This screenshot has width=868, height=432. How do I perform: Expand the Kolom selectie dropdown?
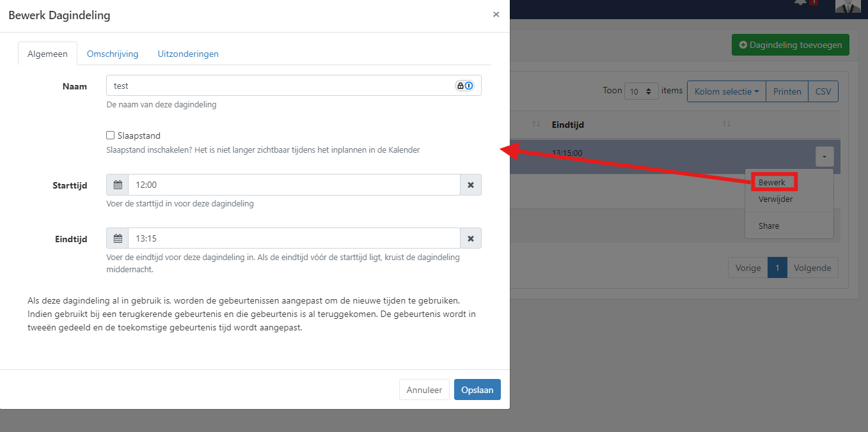click(x=726, y=91)
